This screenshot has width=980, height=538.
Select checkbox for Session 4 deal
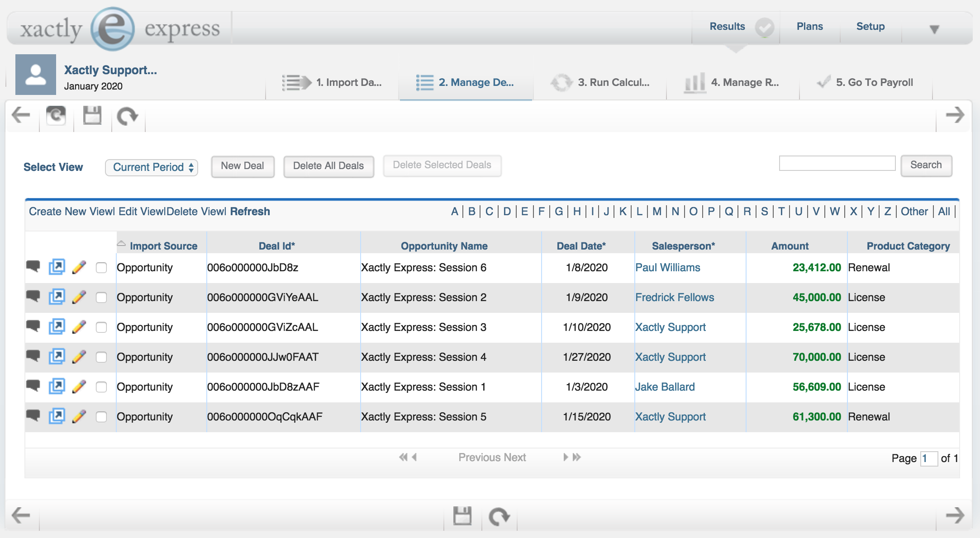(x=101, y=357)
